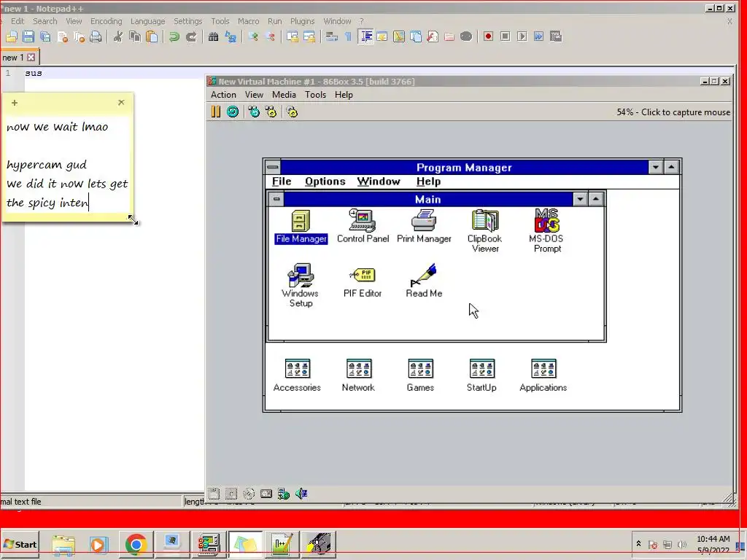Print from the Notepad++ toolbar
747x560 pixels.
point(96,36)
